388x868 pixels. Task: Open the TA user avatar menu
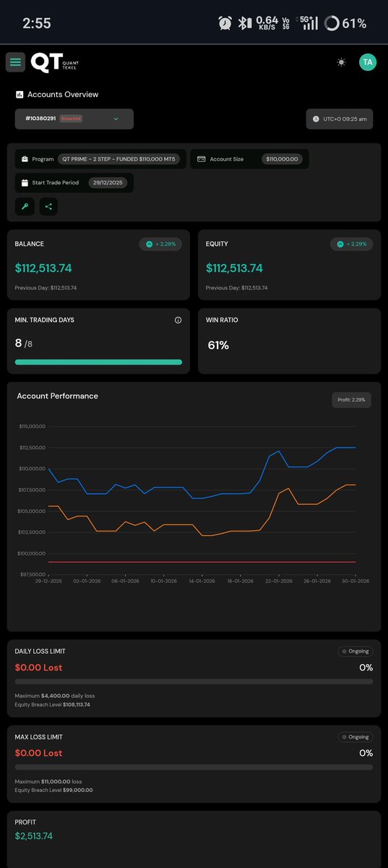[368, 62]
